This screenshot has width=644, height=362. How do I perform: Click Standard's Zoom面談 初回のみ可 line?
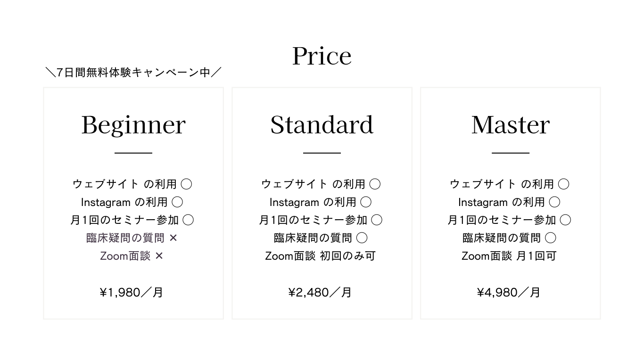(321, 256)
